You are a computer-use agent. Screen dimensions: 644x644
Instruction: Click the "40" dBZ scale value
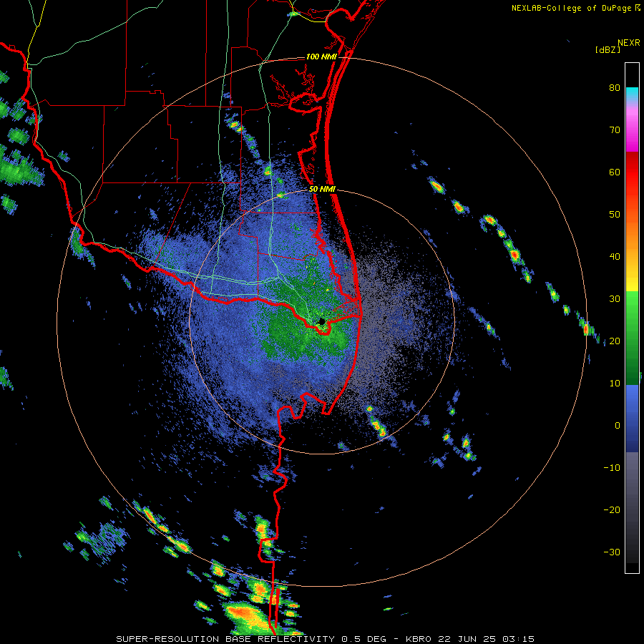(x=615, y=257)
